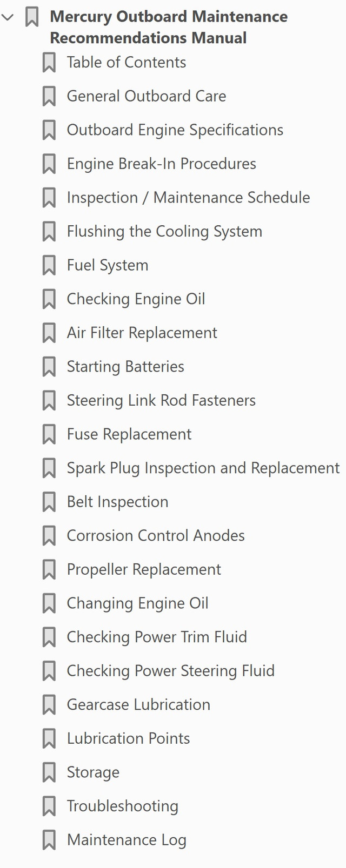The height and width of the screenshot is (868, 346).
Task: Click the bookmark icon beside Fuel System
Action: tap(49, 265)
